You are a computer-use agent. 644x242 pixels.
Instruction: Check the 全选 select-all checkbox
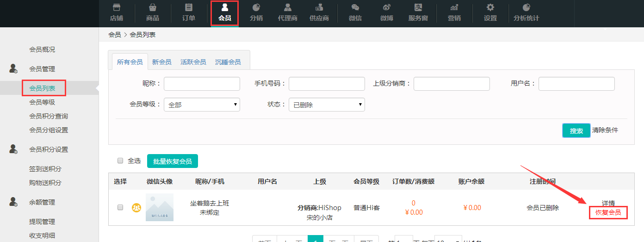pyautogui.click(x=120, y=161)
